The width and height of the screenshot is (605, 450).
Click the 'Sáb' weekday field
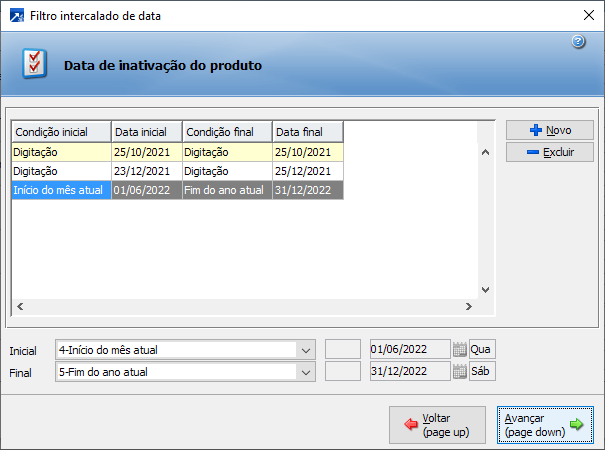tap(482, 371)
